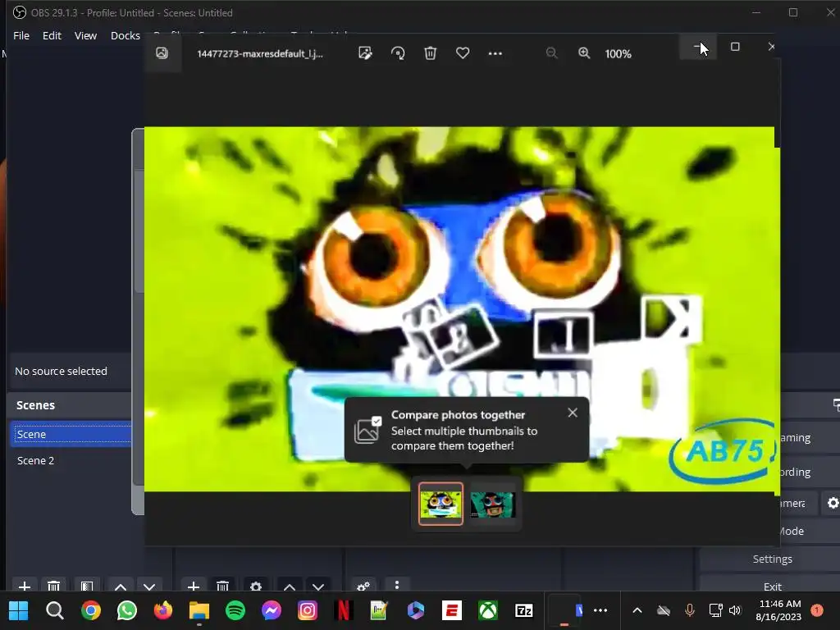Move scene up with the up arrow
Screen dimensions: 840x630
121,586
